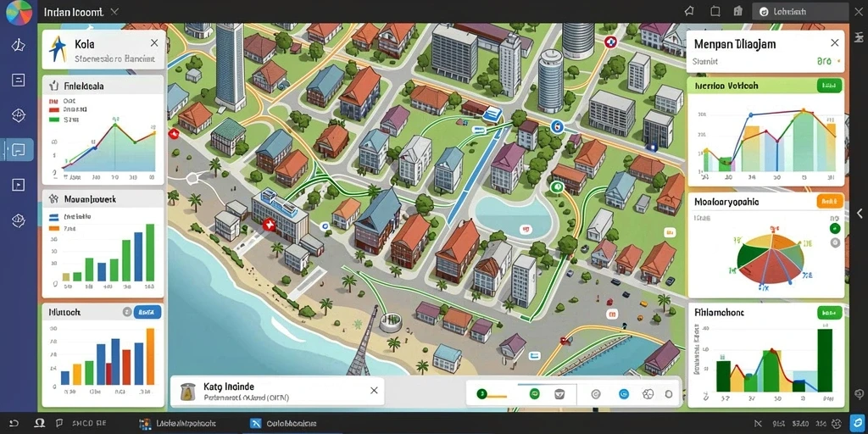Click the trash-like icon in the bottom map toolbar
This screenshot has height=434, width=868.
pyautogui.click(x=559, y=394)
